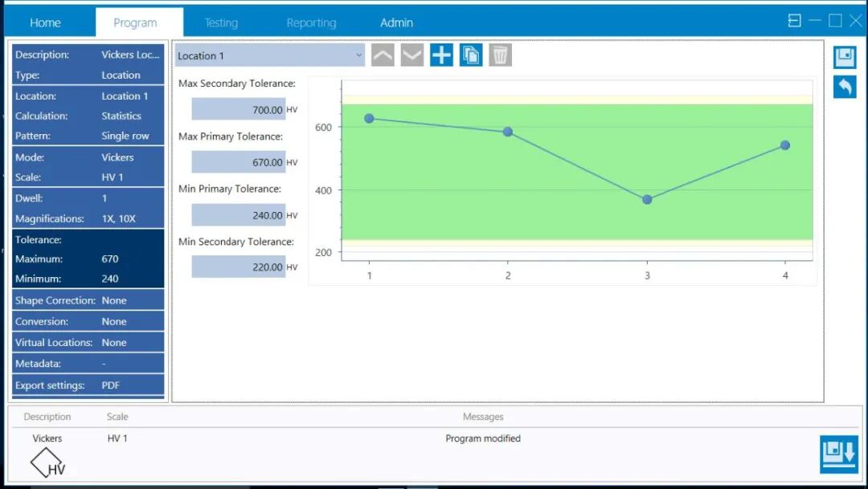Click the Location: Location 1 panel row
The height and width of the screenshot is (489, 868).
(88, 96)
